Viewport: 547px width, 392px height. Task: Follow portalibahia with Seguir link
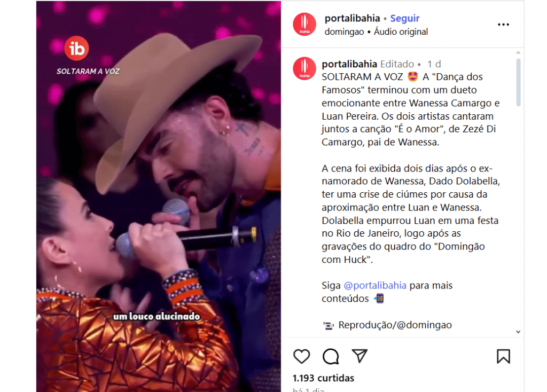[405, 18]
